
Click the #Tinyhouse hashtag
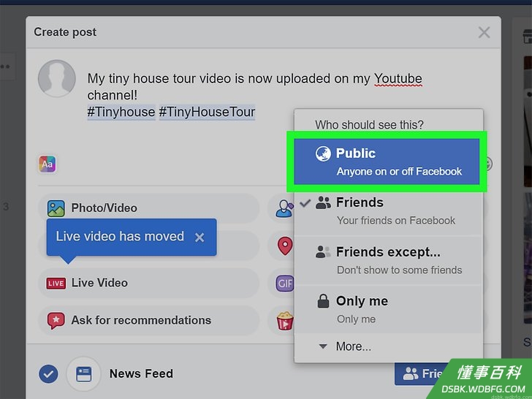[x=121, y=112]
